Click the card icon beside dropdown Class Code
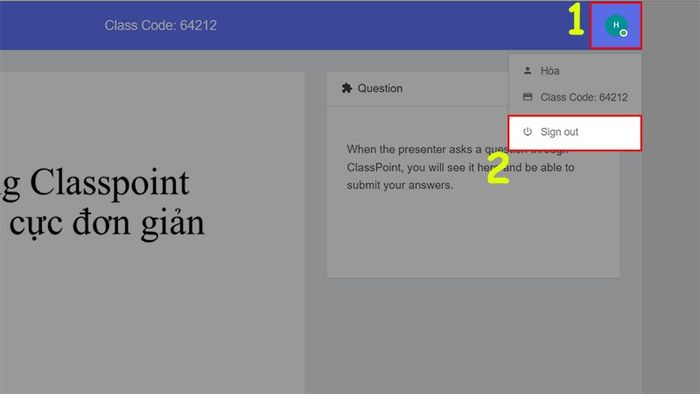Screen dimensions: 700x394 (x=528, y=97)
